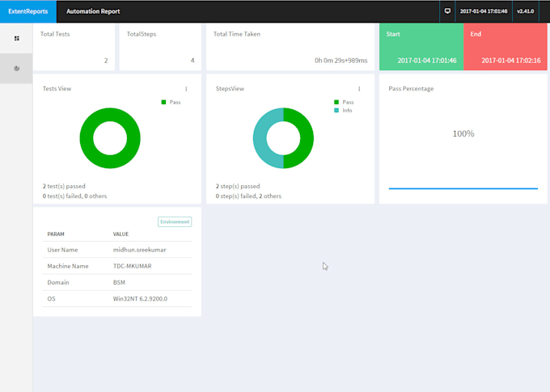Select the Automation Report title
The width and height of the screenshot is (550, 392).
click(93, 11)
